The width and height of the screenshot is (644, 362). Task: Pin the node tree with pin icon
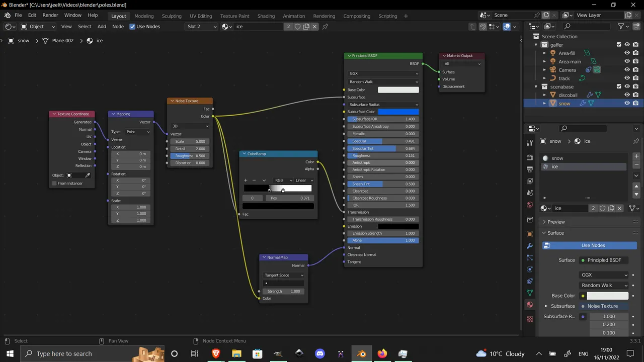(325, 27)
